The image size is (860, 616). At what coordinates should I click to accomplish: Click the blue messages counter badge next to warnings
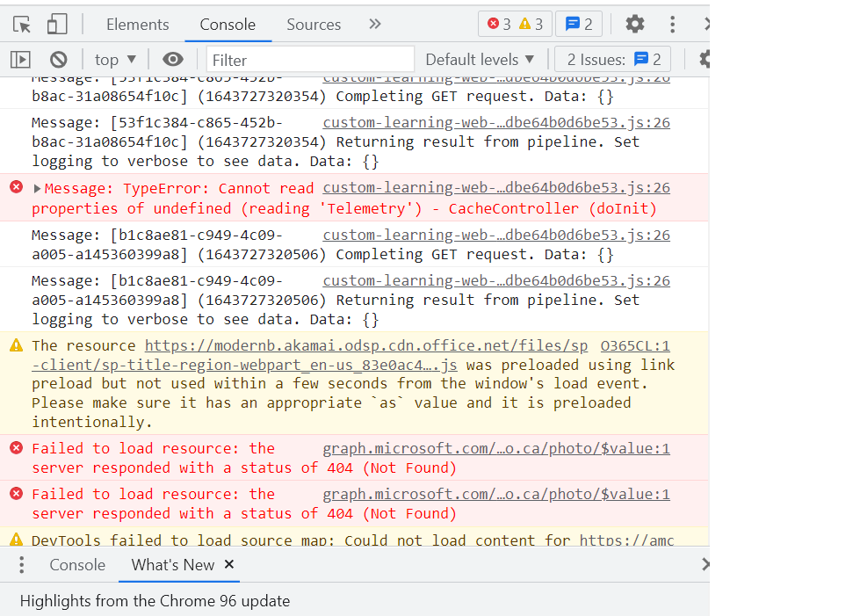(579, 24)
